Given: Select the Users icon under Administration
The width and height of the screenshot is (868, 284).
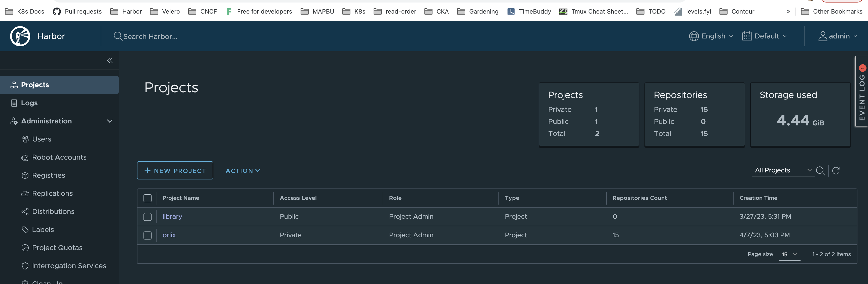Looking at the screenshot, I should click(x=25, y=139).
